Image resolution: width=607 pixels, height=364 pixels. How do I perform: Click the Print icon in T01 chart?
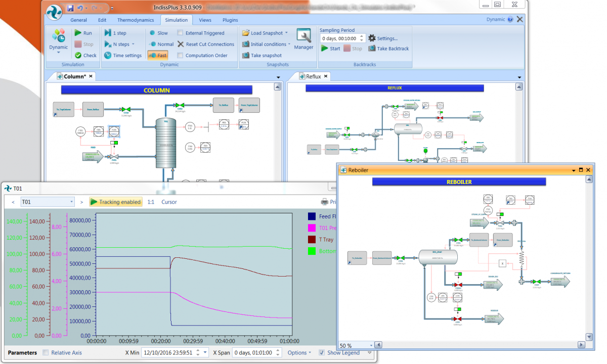point(325,202)
